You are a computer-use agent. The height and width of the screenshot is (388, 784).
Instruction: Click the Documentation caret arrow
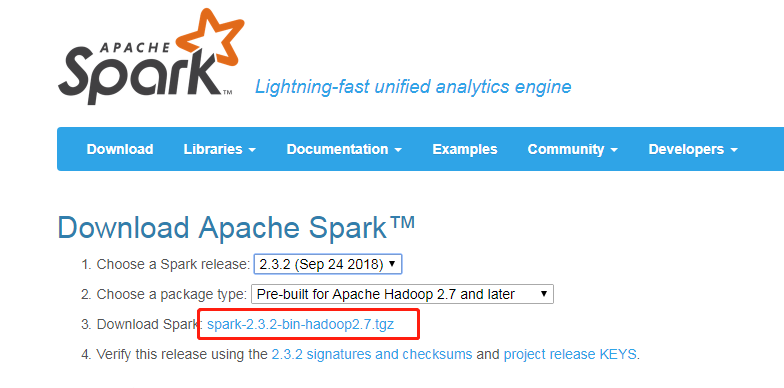(398, 150)
